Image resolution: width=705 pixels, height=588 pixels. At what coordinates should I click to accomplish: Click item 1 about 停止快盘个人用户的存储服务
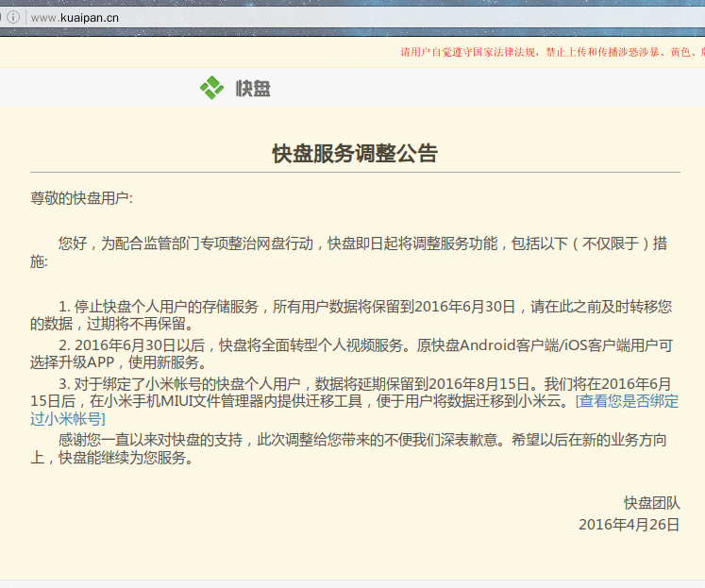(x=351, y=314)
